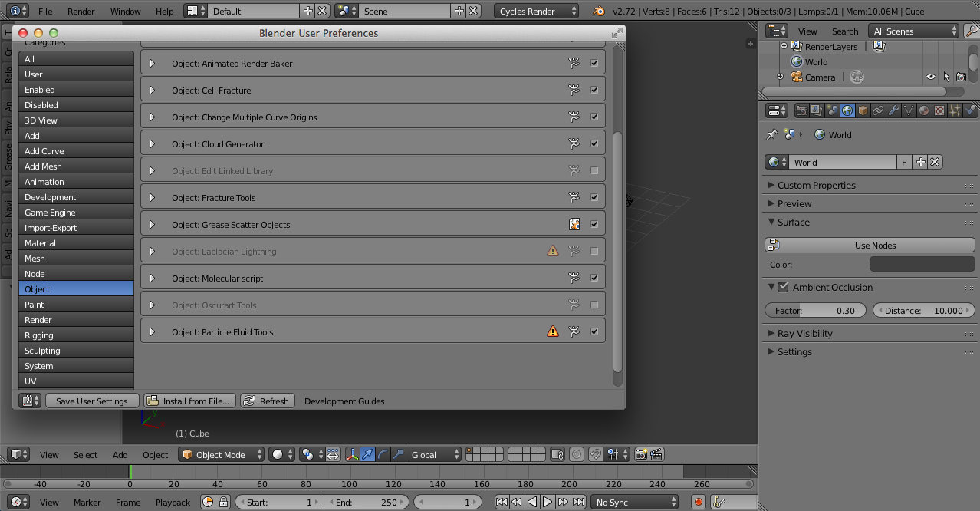Add new world datablock (plus icon)
Viewport: 980px width, 511px height.
coord(921,162)
